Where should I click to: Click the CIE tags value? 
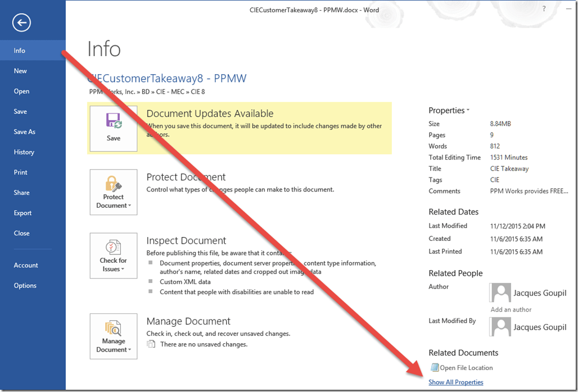click(x=494, y=180)
